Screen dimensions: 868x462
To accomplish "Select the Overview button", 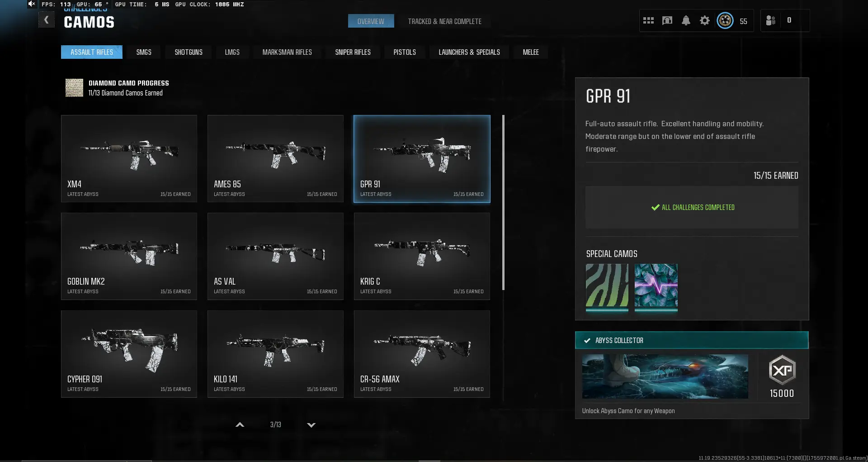I will pos(371,21).
